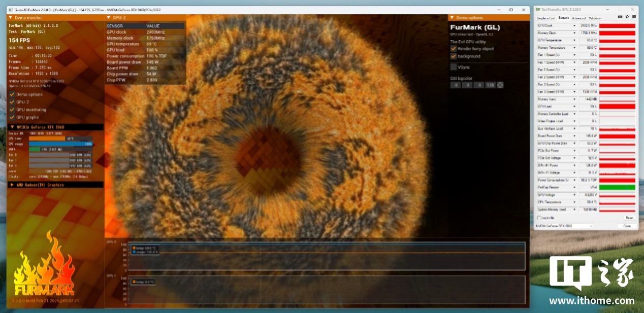This screenshot has height=313, width=644.
Task: Disable the background checkbox
Action: [454, 56]
